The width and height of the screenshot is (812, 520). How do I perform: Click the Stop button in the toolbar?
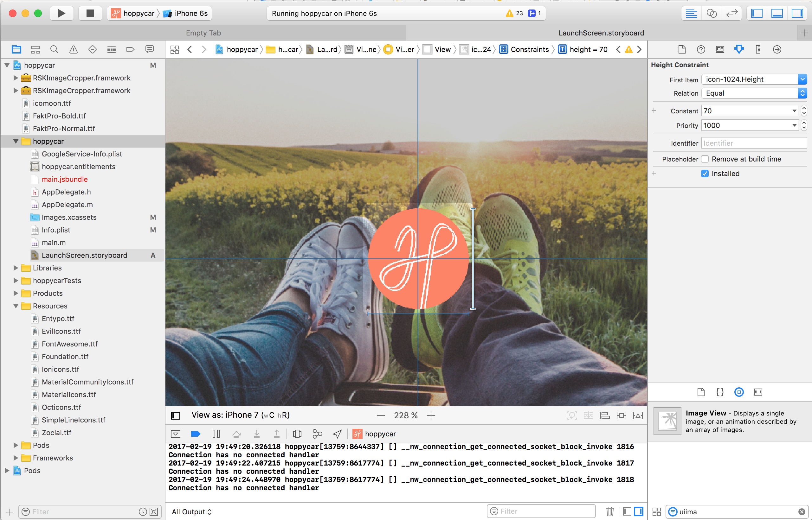click(90, 14)
